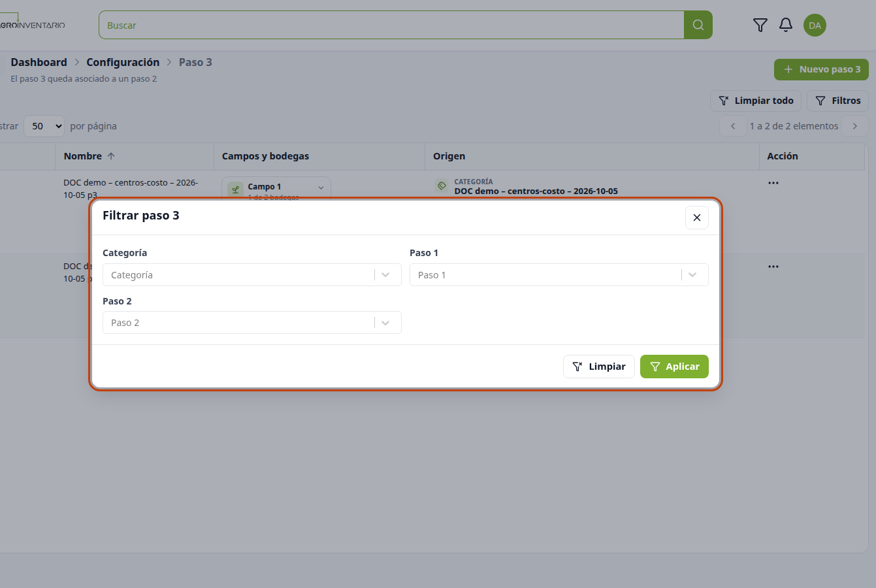This screenshot has height=588, width=876.
Task: Open actions menu for second DOC row
Action: pos(773,267)
